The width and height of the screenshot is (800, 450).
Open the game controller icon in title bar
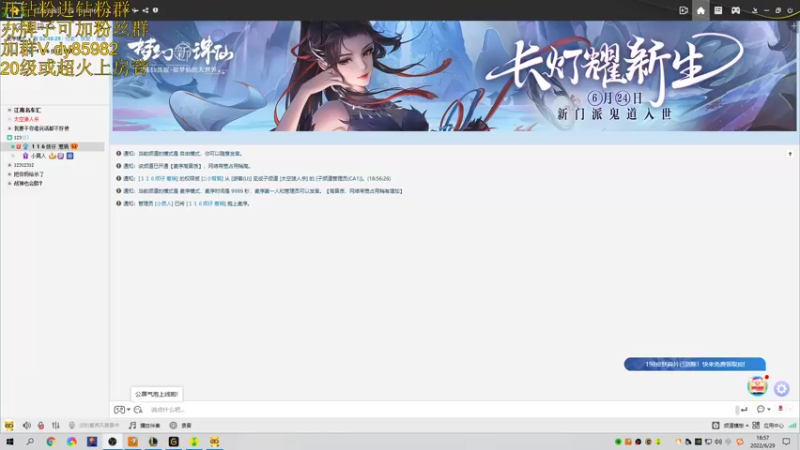point(735,10)
